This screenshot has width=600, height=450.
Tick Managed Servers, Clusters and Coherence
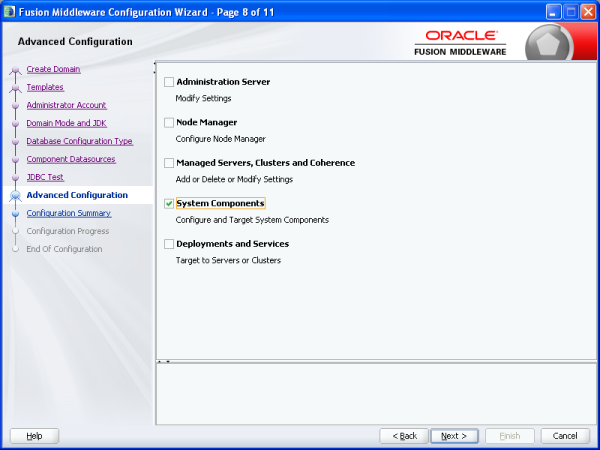[x=169, y=163]
